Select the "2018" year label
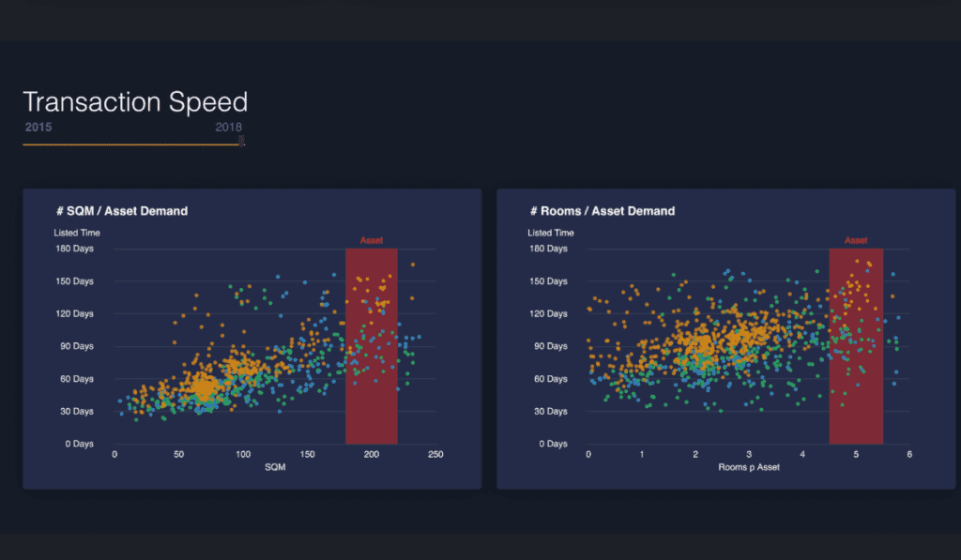 [x=229, y=127]
